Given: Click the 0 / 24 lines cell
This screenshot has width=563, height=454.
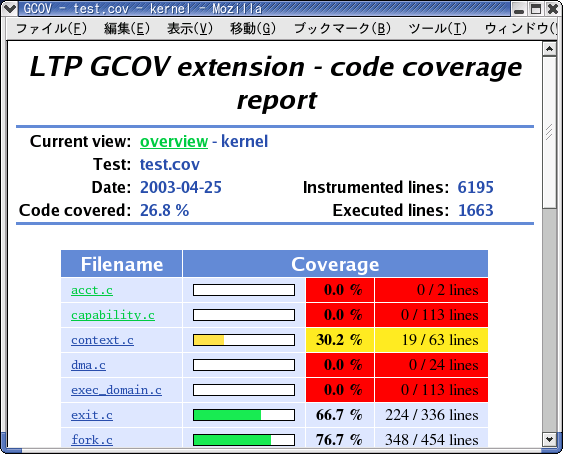Looking at the screenshot, I should [x=431, y=365].
